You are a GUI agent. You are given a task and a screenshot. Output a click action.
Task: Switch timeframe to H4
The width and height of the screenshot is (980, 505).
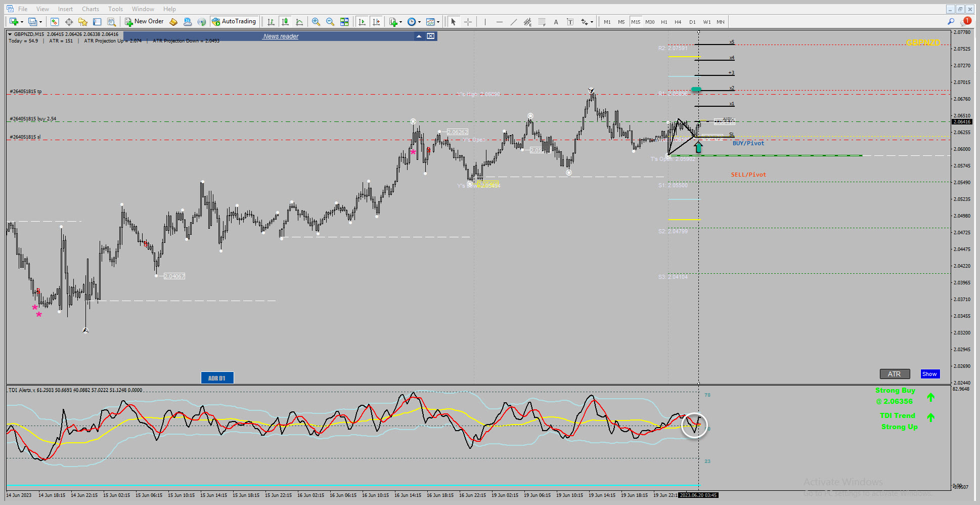678,22
